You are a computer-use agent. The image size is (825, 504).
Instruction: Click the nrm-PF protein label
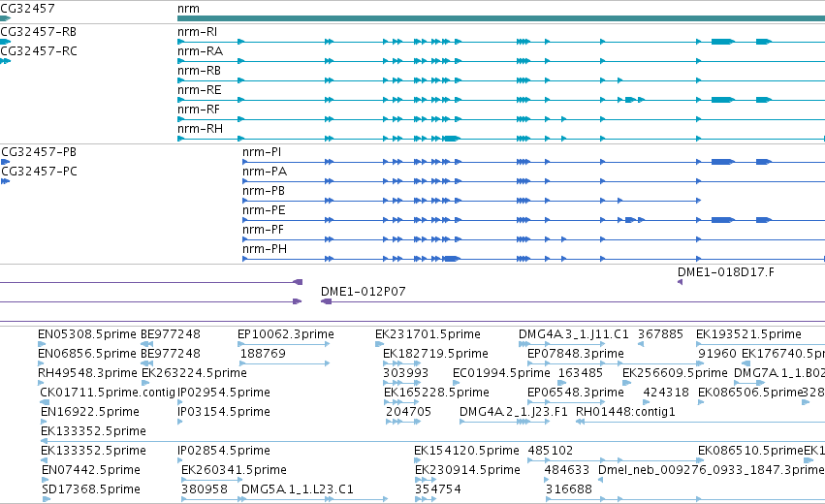263,230
